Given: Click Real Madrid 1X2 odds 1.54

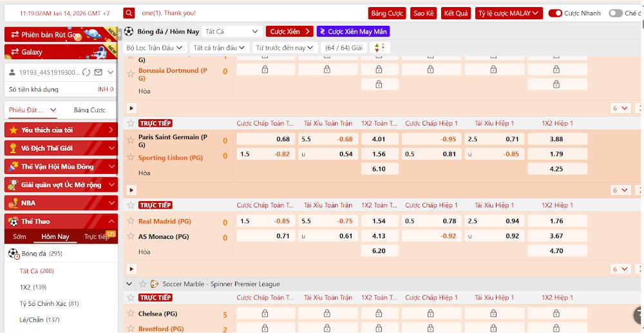Looking at the screenshot, I should pyautogui.click(x=380, y=221).
